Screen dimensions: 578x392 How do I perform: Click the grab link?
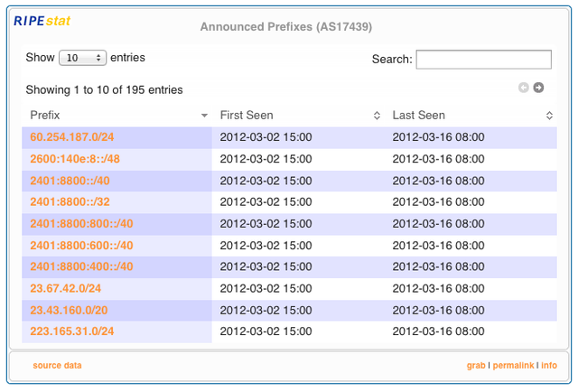476,366
